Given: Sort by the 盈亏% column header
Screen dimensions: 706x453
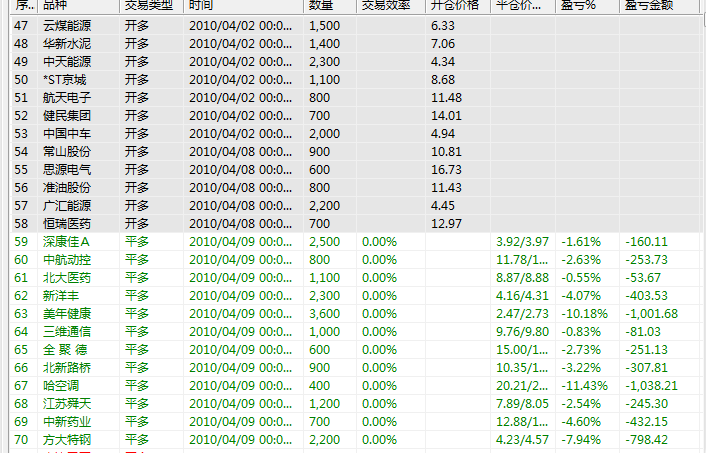Looking at the screenshot, I should (587, 5).
